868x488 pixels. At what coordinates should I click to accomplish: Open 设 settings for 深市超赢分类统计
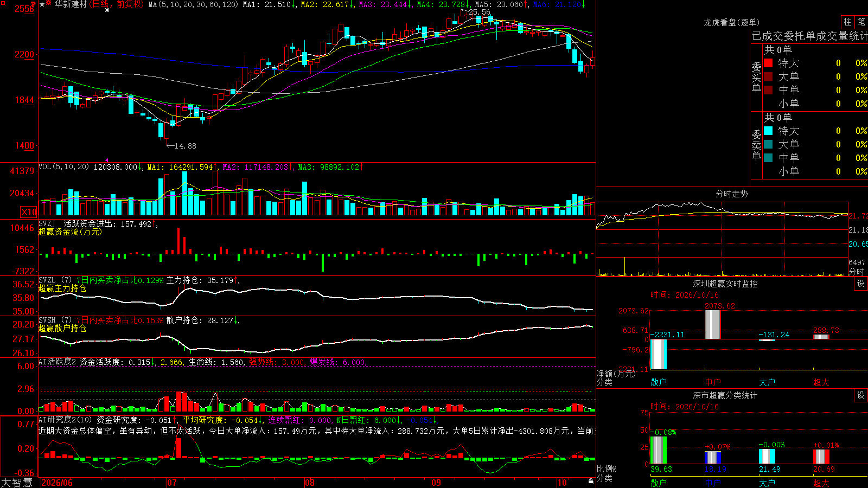click(861, 395)
